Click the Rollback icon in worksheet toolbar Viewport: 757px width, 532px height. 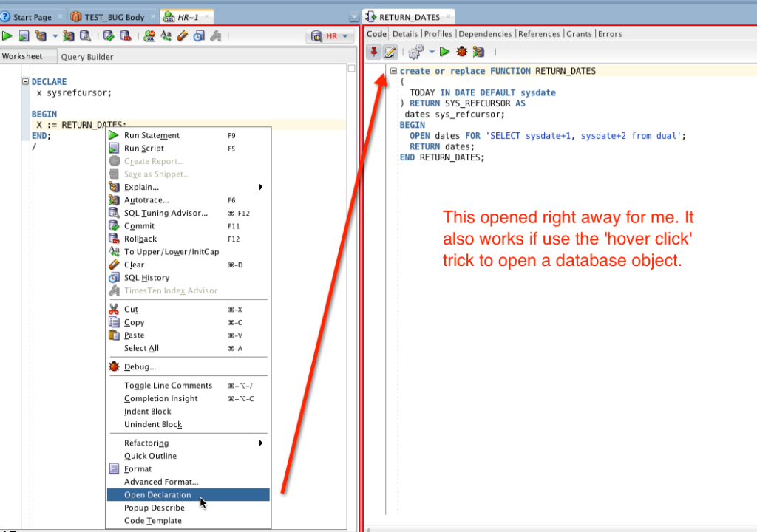tap(125, 35)
